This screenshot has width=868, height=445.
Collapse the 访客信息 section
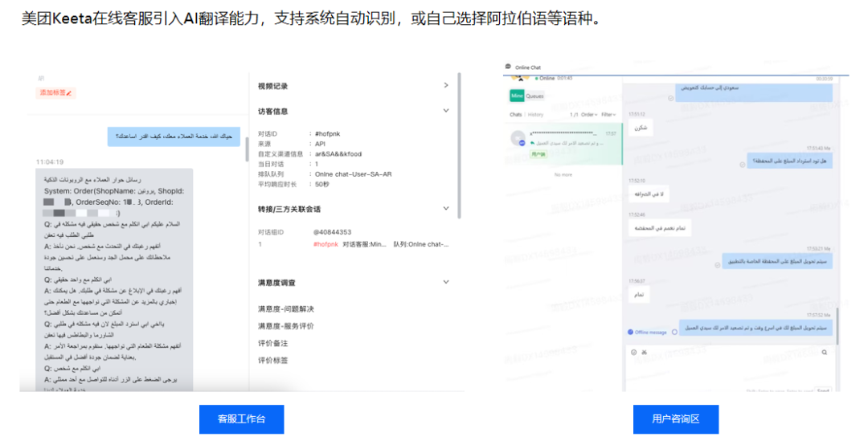click(x=445, y=111)
